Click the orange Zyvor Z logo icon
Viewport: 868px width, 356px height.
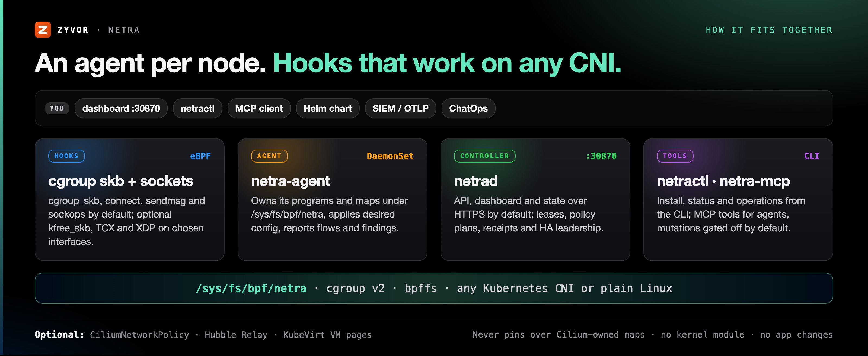click(43, 30)
